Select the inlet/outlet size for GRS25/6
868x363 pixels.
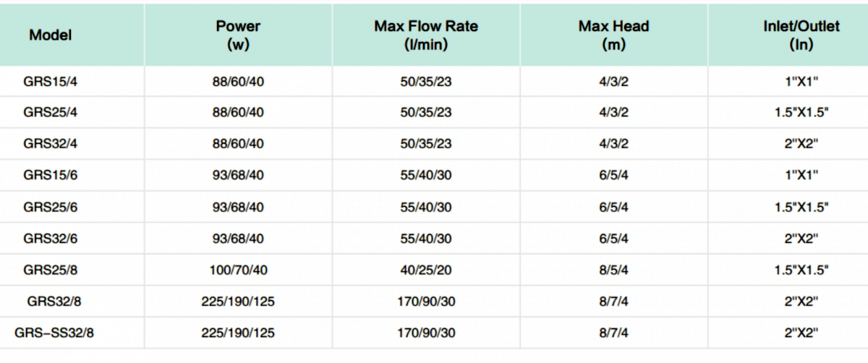[x=801, y=207]
